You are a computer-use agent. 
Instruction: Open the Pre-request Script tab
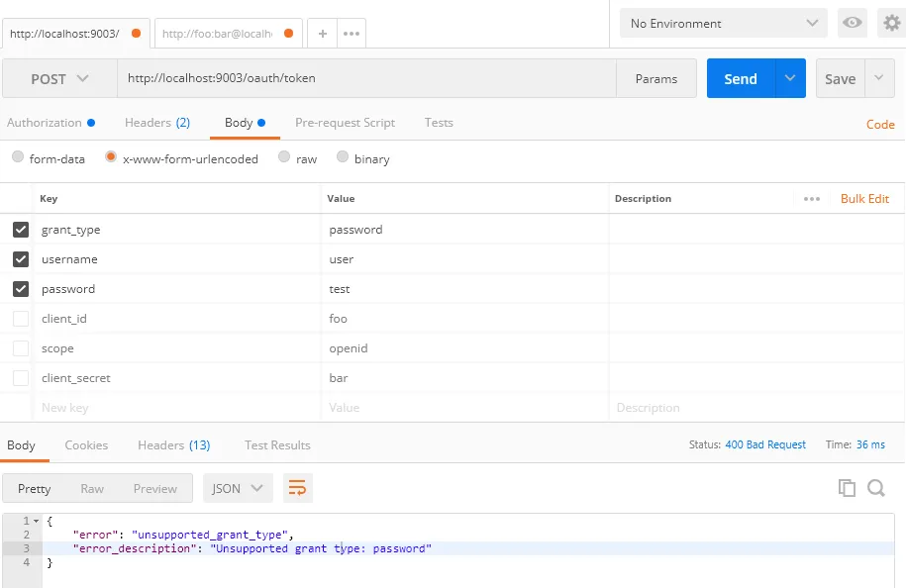point(345,123)
